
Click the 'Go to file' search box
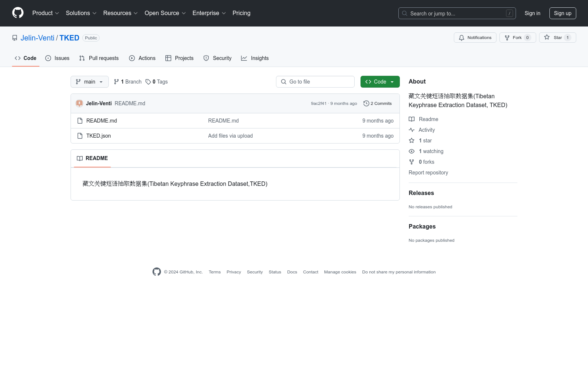point(315,82)
